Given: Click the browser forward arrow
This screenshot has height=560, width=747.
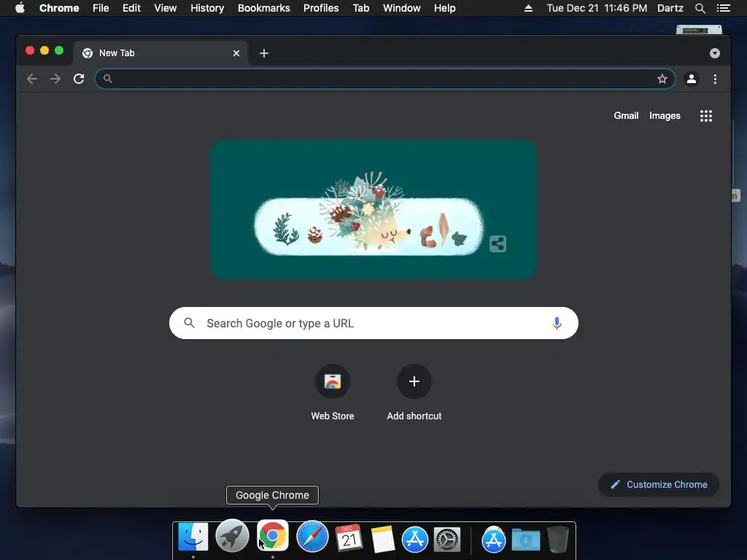Looking at the screenshot, I should 55,79.
